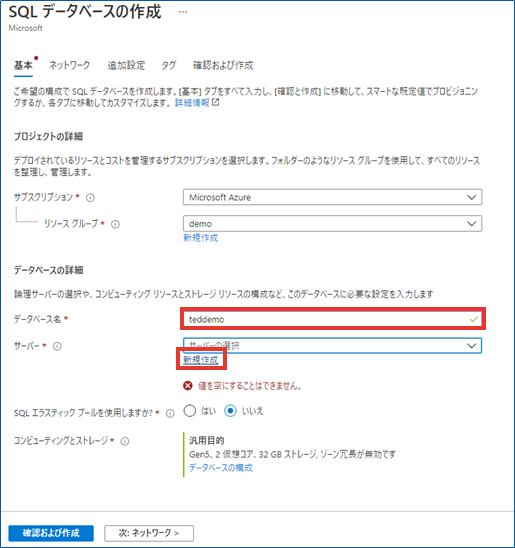
Task: Select the いいえ radio button
Action: 230,411
